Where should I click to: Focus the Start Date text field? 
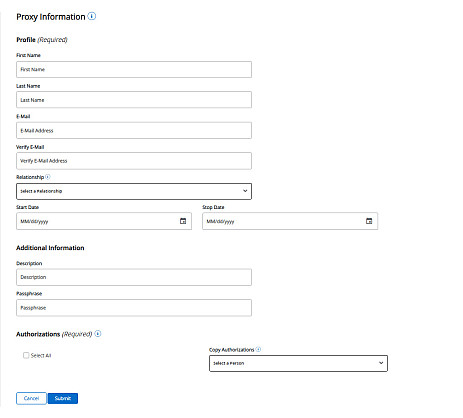pyautogui.click(x=104, y=221)
